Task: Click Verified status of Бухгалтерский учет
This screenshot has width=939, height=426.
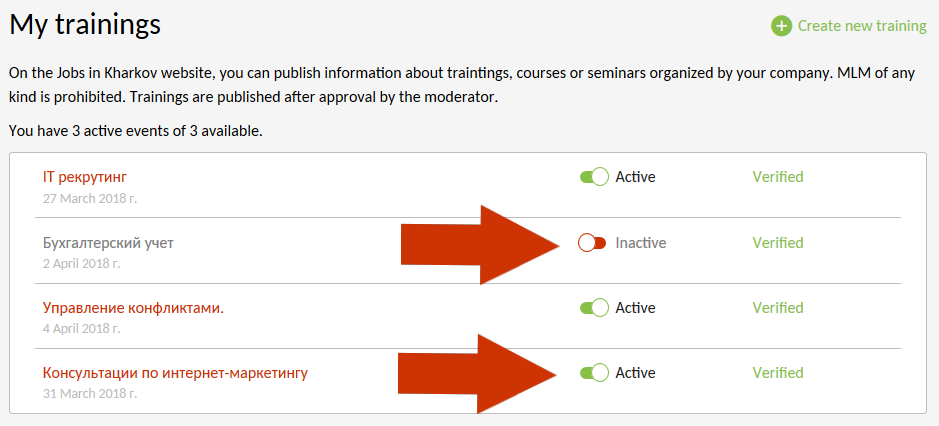Action: [x=778, y=243]
